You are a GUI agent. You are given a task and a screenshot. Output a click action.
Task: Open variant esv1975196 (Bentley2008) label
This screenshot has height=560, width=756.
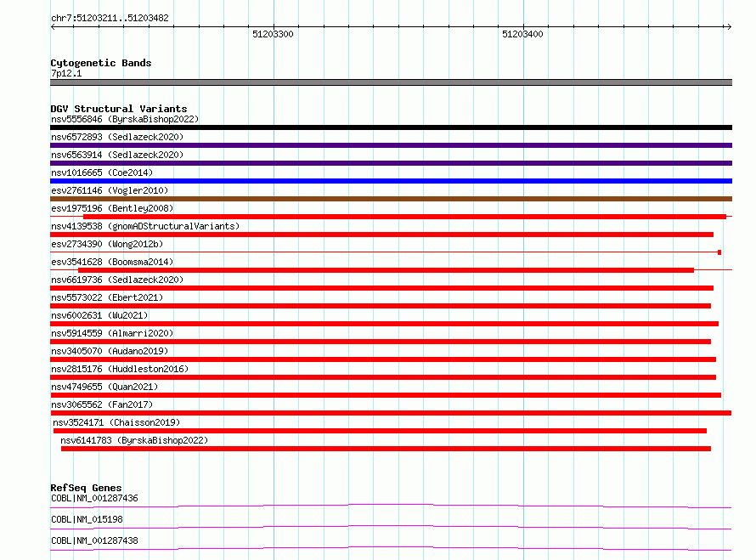(x=112, y=208)
